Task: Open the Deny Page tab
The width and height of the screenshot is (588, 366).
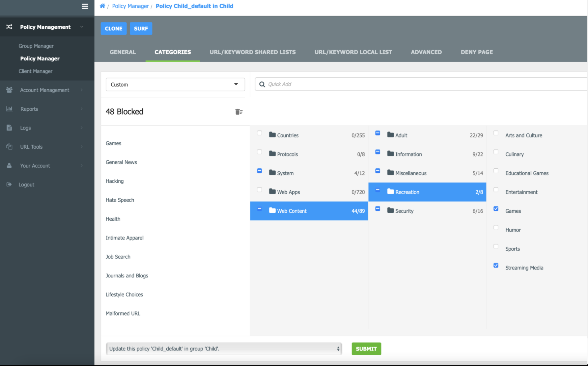Action: [x=477, y=52]
